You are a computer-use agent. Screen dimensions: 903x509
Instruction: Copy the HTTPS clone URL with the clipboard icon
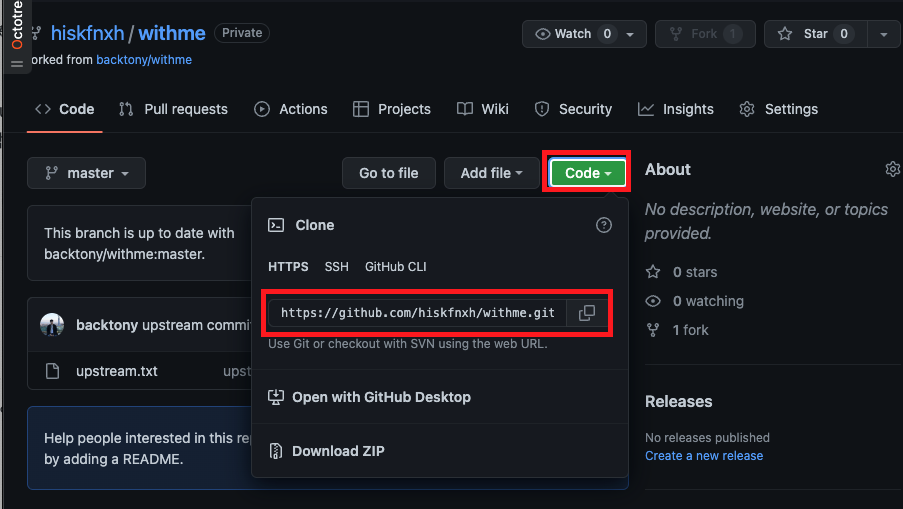(x=587, y=313)
